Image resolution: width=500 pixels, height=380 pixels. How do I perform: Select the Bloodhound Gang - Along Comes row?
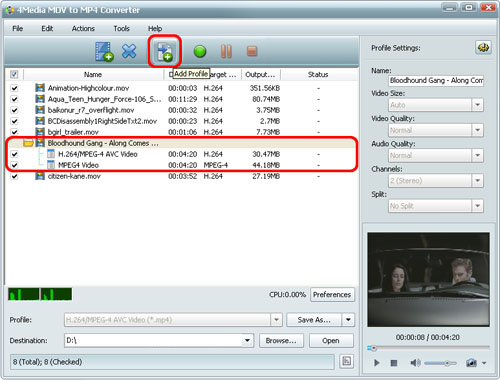(x=182, y=143)
